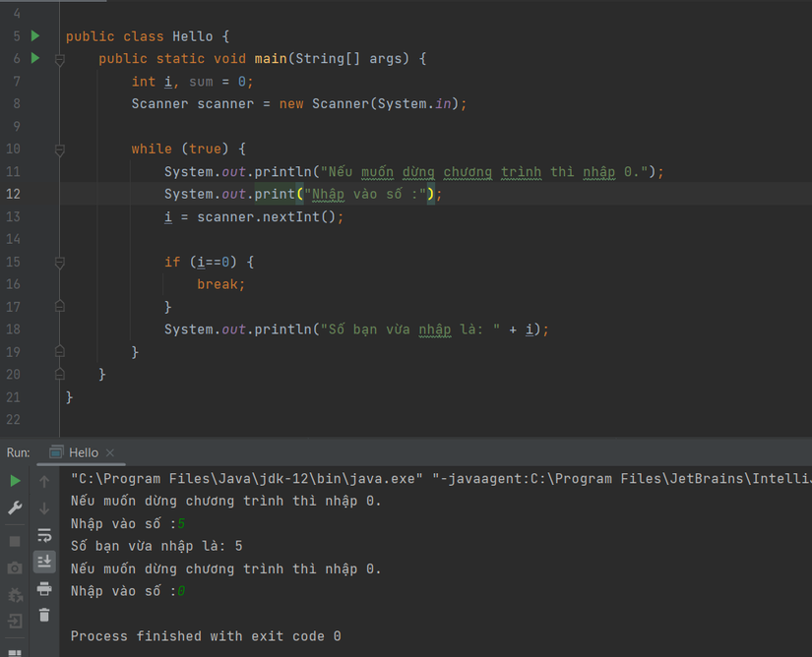Toggle soft-wrap in the console
812x657 pixels.
tap(44, 536)
